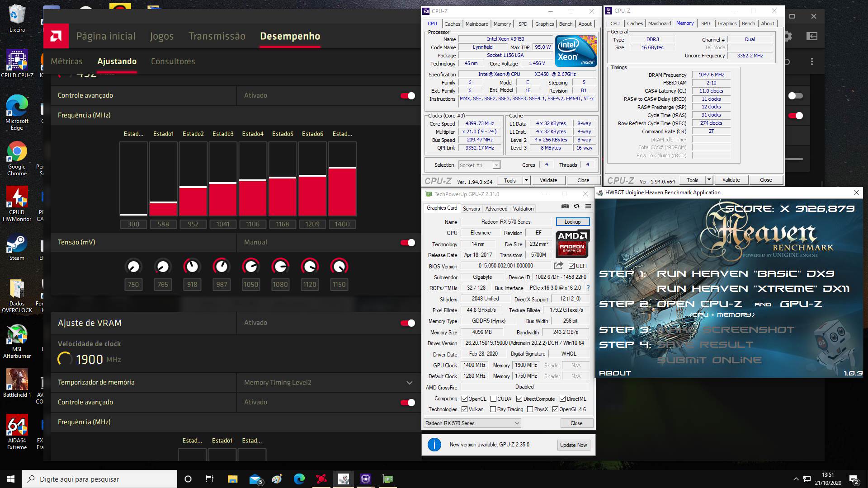Open Tools dropdown arrow in CPU-Z Memory window

click(x=709, y=180)
